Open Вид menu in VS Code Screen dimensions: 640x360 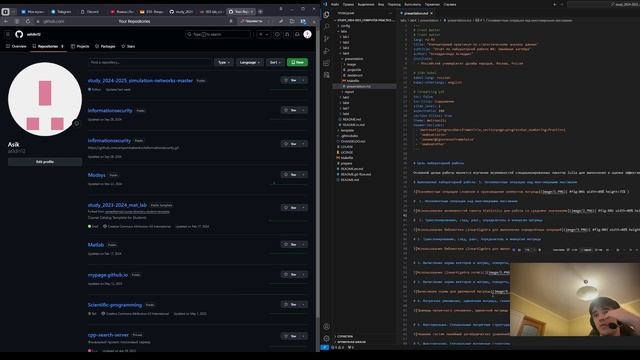click(381, 4)
